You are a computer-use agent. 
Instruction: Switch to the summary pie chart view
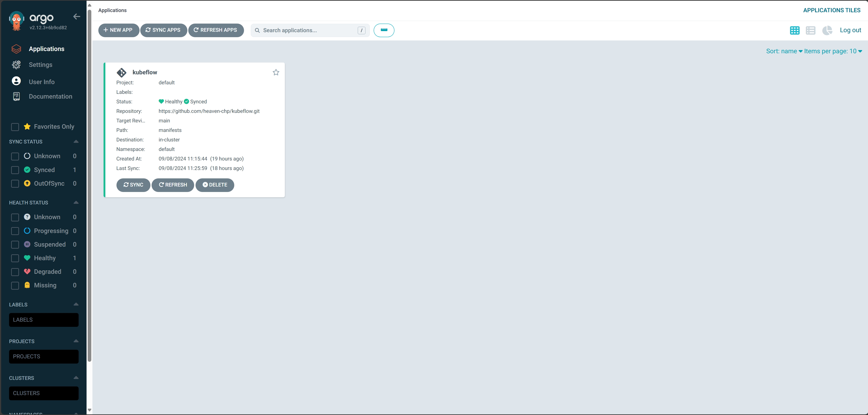click(827, 30)
